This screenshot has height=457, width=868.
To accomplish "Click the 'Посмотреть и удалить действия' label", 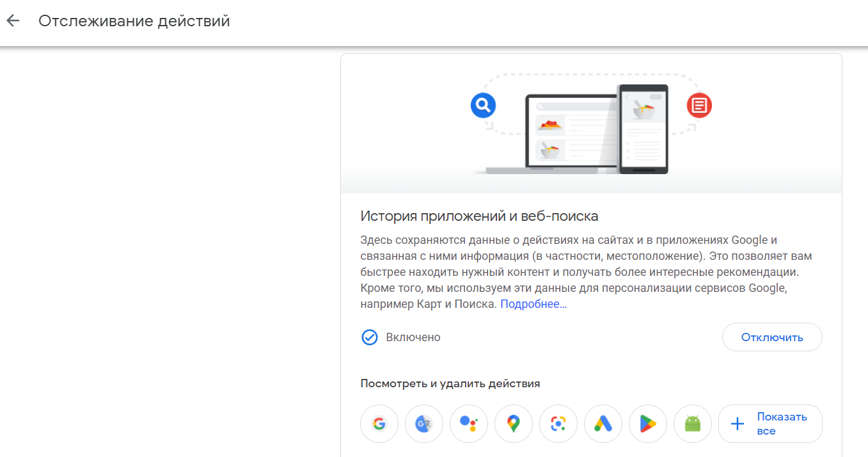I will (x=450, y=384).
